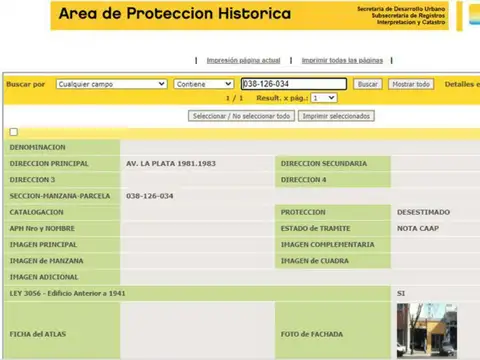
Task: Click the 'DENOMINACION' label
Action: [x=37, y=147]
